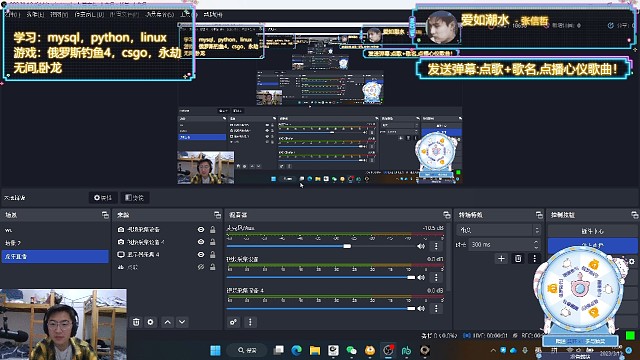Viewport: 640px width, 360px height.
Task: Open the View (视图) menu
Action: click(59, 15)
